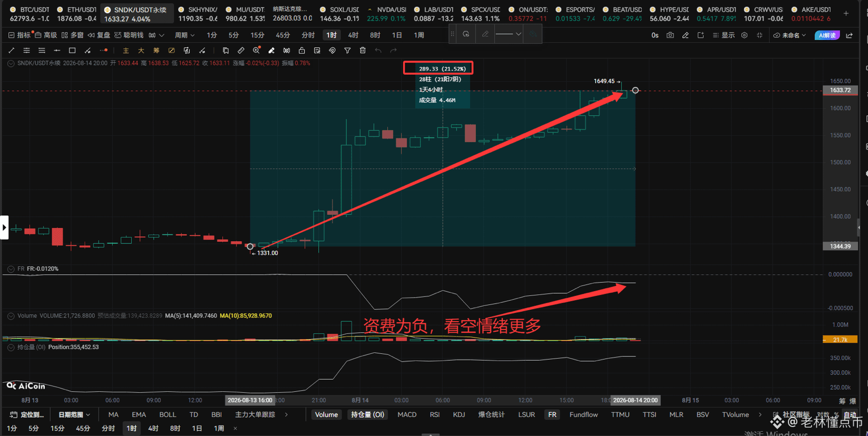Take a chart screenshot with camera icon
Viewport: 868px width, 436px height.
coord(670,35)
